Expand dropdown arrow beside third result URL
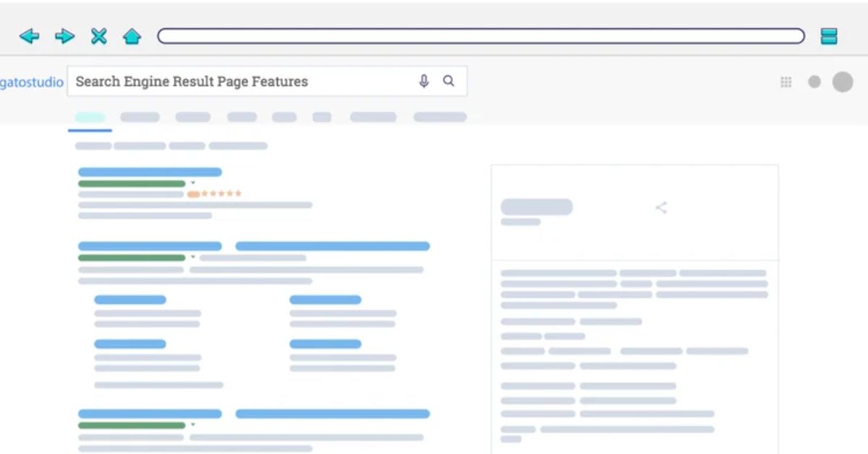Screen dimensions: 868x454 coord(193,425)
